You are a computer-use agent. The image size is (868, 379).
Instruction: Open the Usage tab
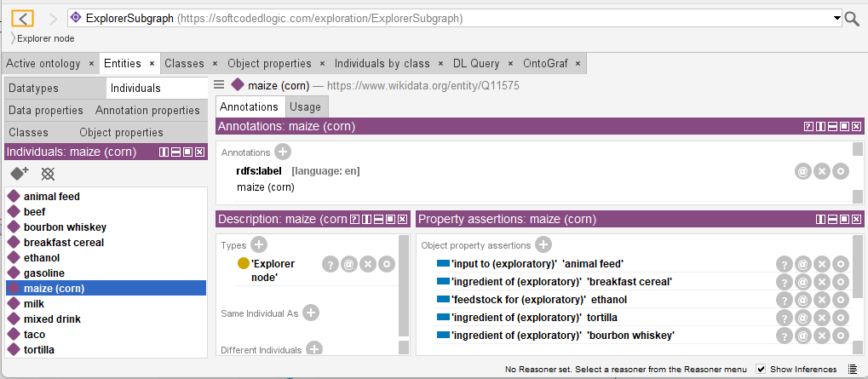pos(305,106)
